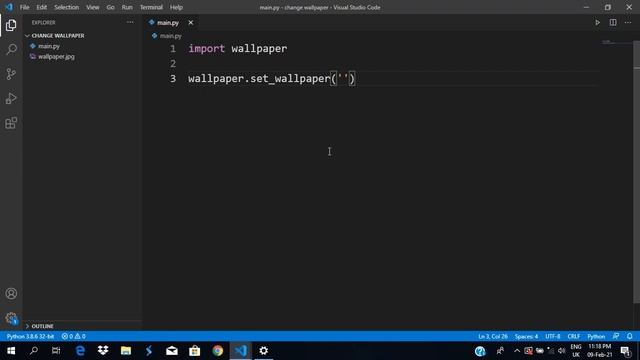Open the clock and calendar 11:18 PM
Screen dimensions: 640x360
point(600,351)
